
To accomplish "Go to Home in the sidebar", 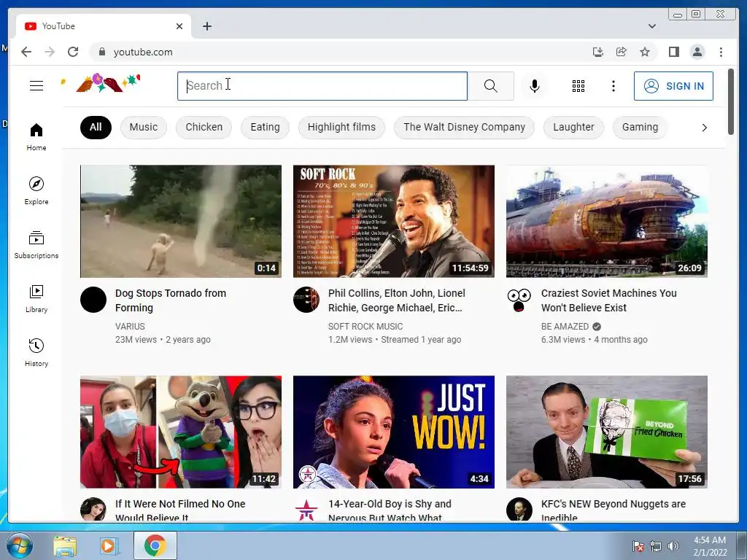I will (36, 137).
